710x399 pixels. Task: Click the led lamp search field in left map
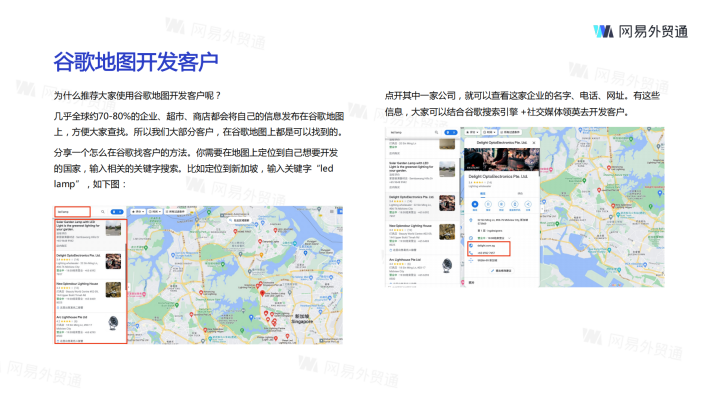pos(72,212)
